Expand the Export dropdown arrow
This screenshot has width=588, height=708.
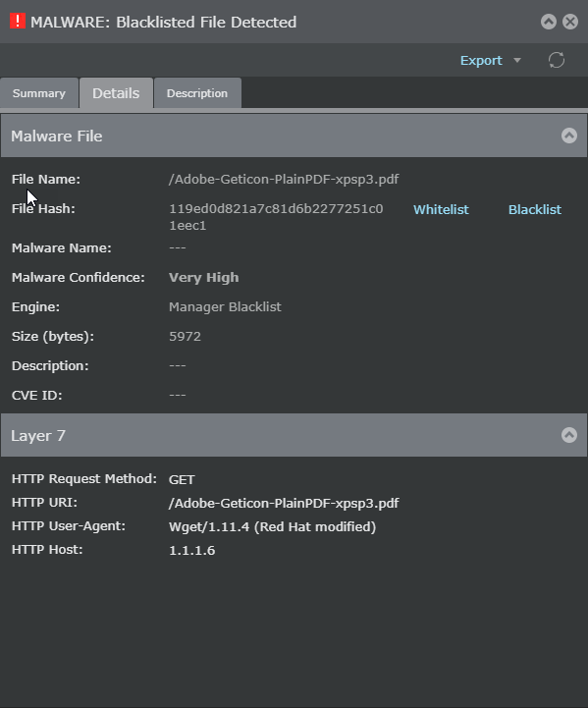[517, 60]
